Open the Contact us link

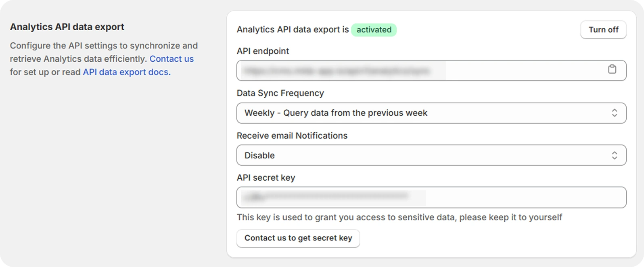click(x=171, y=59)
